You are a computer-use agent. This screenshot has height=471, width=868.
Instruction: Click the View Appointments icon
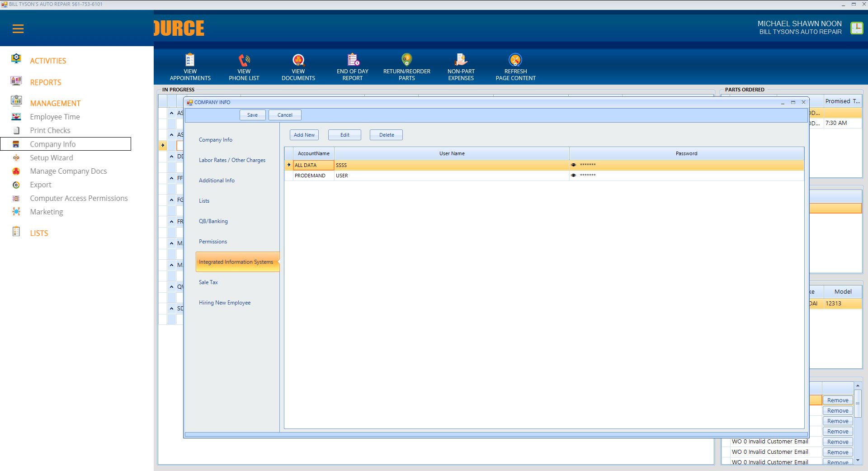[190, 60]
